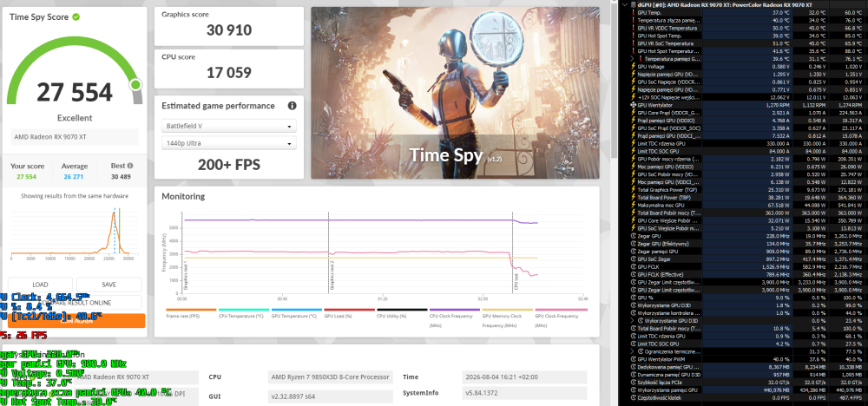Click the average score 26 271
This screenshot has width=868, height=406.
point(75,176)
